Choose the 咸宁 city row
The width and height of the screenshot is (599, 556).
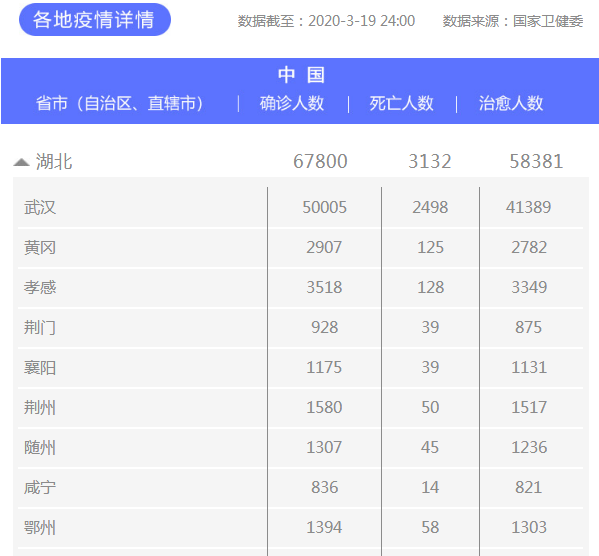[300, 488]
